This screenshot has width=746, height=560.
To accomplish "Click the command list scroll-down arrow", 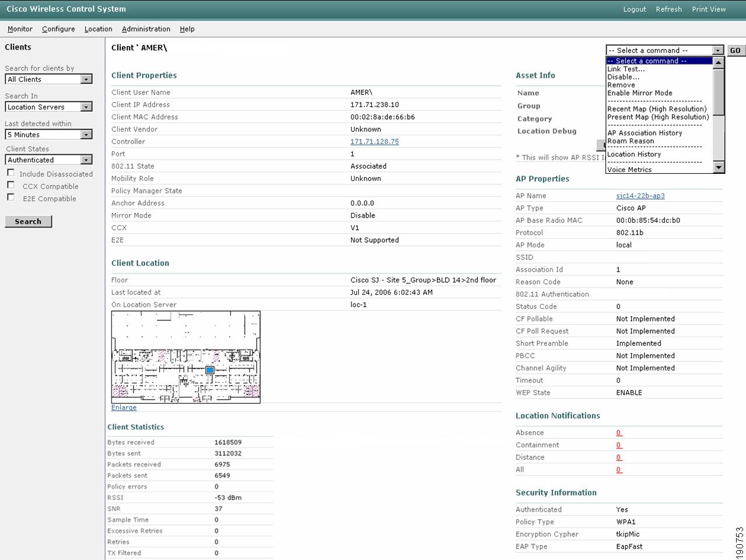I will point(719,168).
